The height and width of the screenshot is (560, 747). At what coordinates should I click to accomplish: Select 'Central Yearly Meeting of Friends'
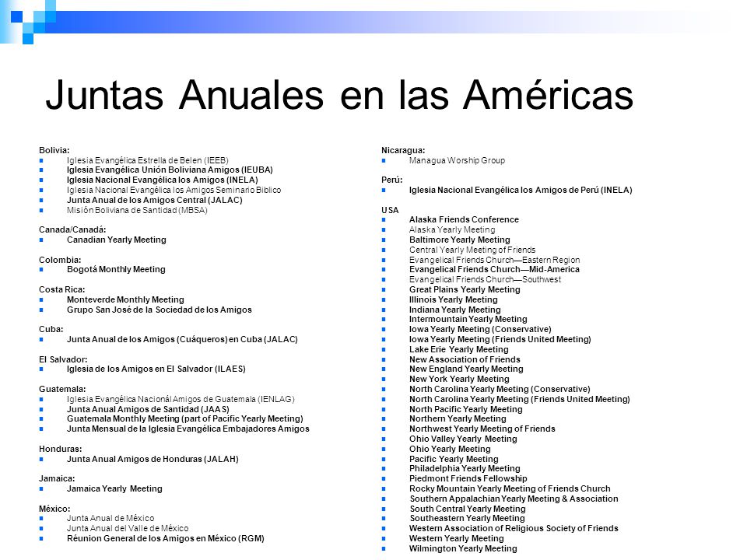(x=472, y=250)
